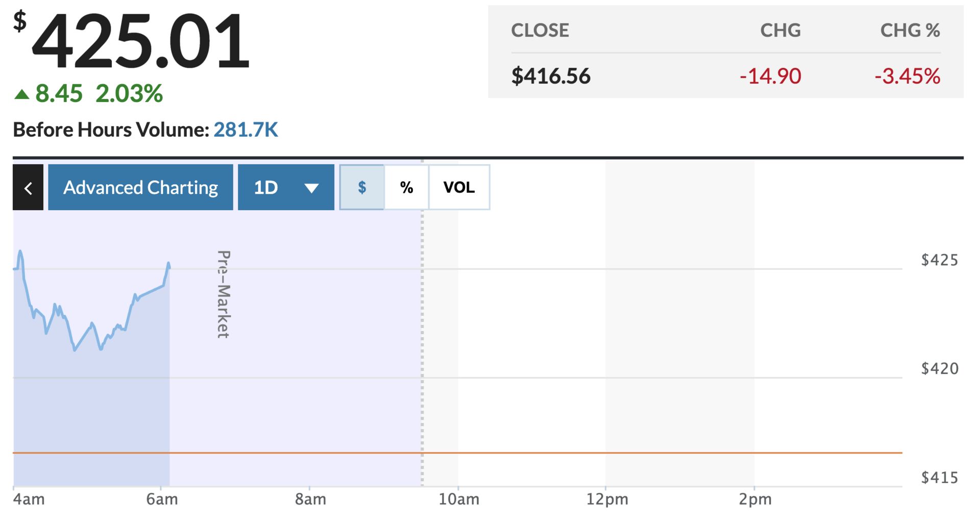Screen dimensions: 980x529
Task: Click the Pre-Market label on the chart
Action: point(224,294)
